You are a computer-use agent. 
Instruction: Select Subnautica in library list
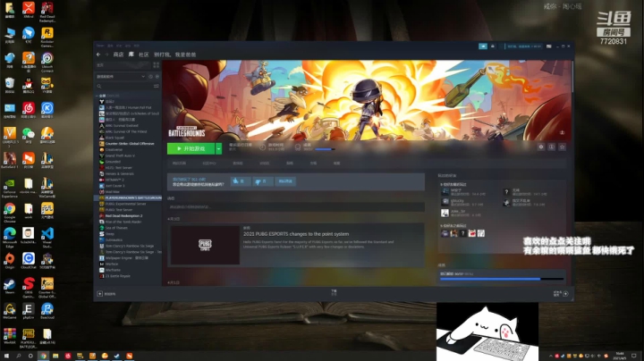(x=111, y=240)
